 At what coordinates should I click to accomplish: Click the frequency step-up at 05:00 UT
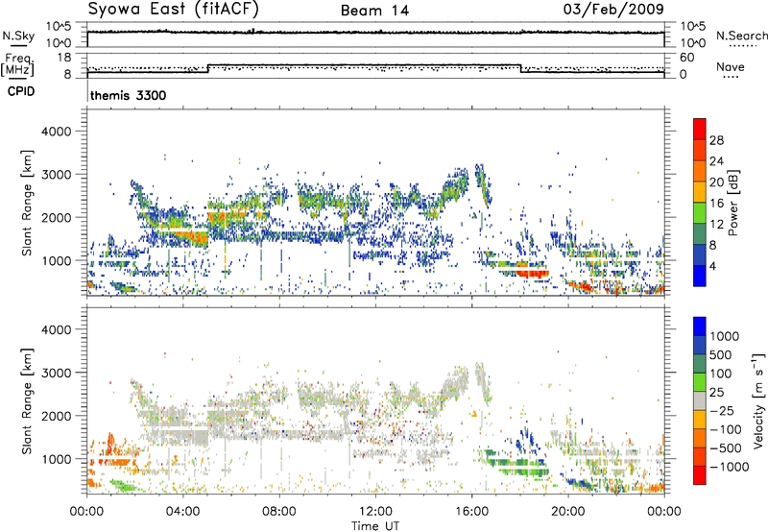pyautogui.click(x=208, y=68)
